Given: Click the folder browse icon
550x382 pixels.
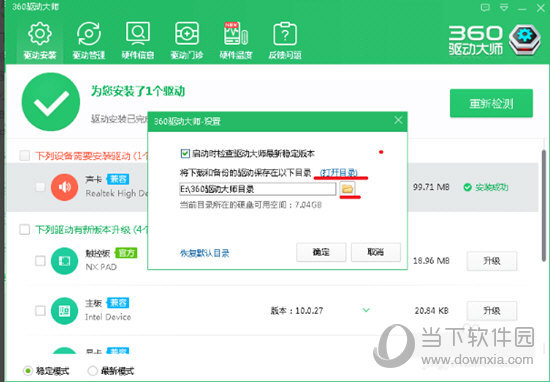Looking at the screenshot, I should point(347,189).
